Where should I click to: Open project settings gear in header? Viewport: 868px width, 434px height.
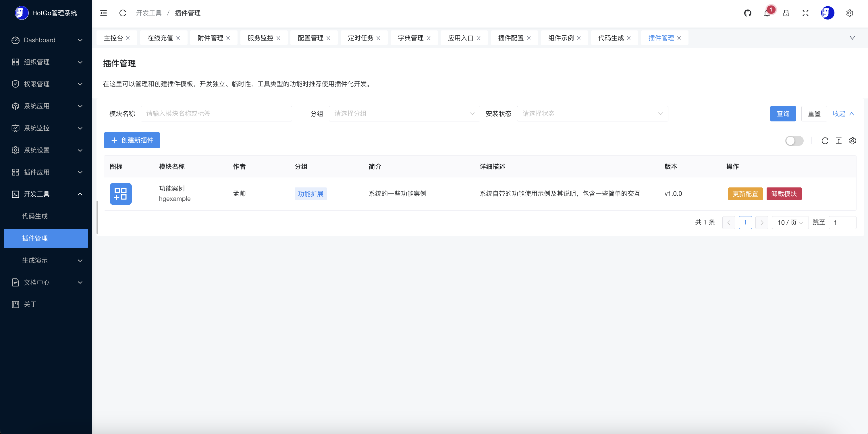(849, 13)
